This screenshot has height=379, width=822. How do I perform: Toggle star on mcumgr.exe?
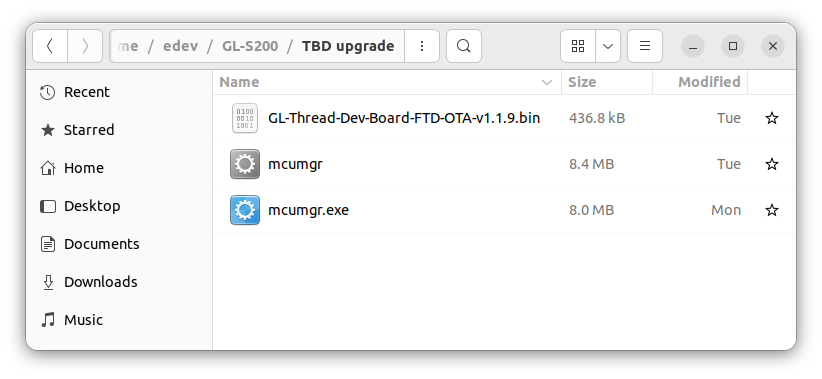click(772, 210)
